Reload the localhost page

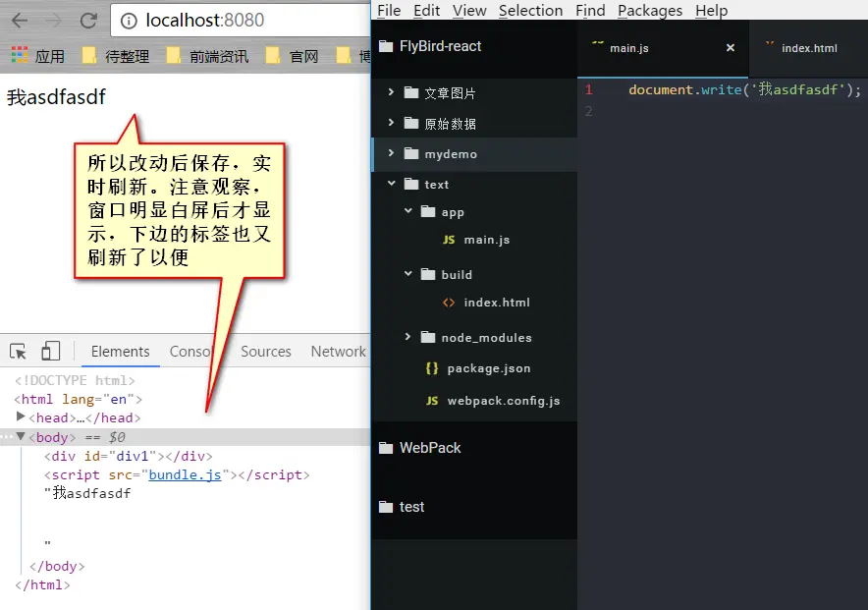click(88, 21)
